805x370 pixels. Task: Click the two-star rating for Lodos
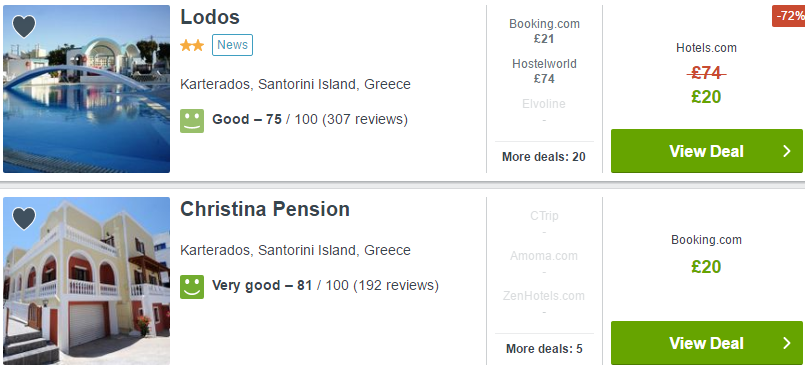[x=192, y=46]
